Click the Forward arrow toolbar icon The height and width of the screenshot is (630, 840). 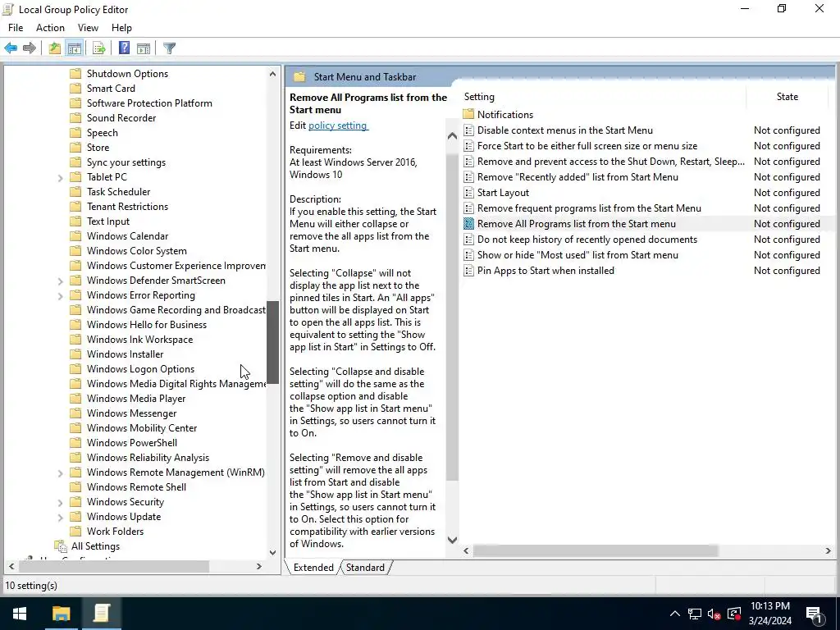[x=30, y=48]
